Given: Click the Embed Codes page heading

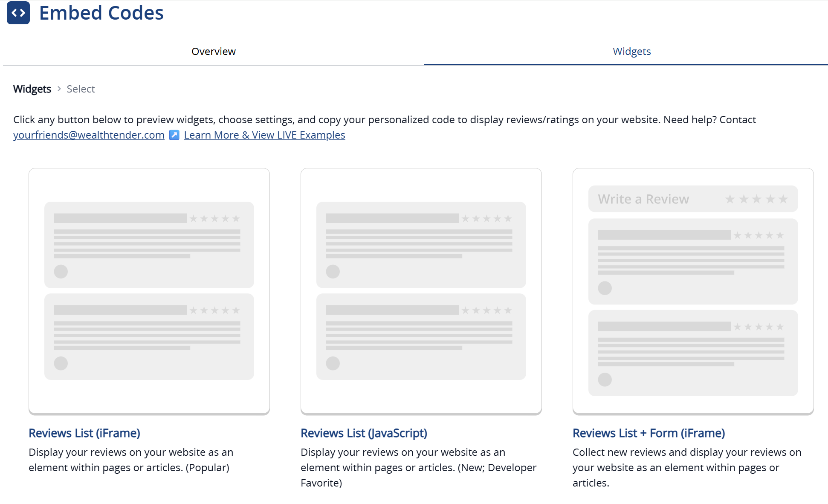Looking at the screenshot, I should click(x=101, y=13).
